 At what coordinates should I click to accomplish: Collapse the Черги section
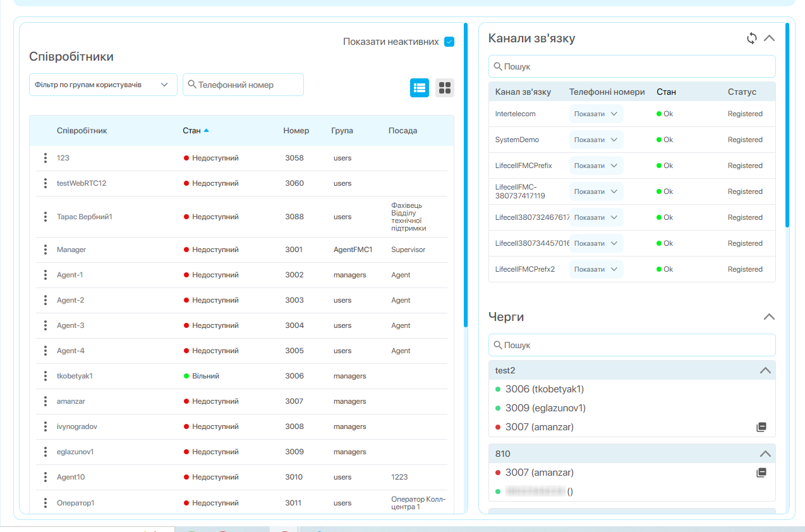point(769,317)
